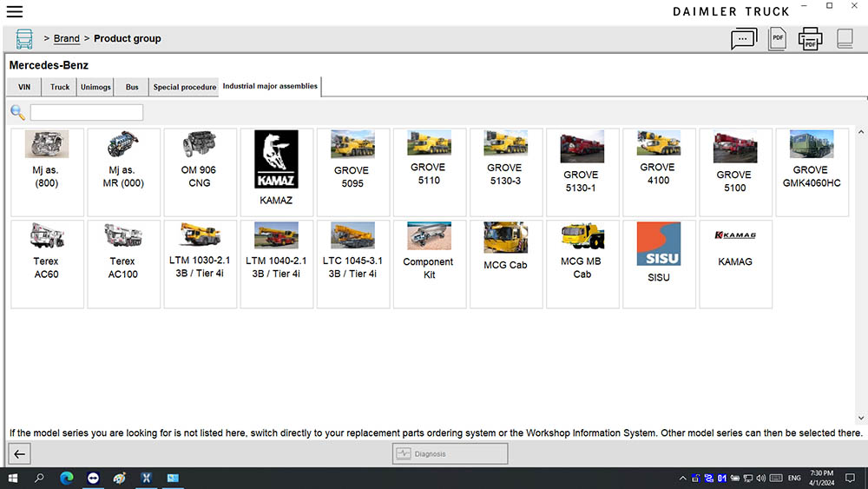This screenshot has height=489, width=868.
Task: Click the print to PDF icon
Action: [810, 39]
